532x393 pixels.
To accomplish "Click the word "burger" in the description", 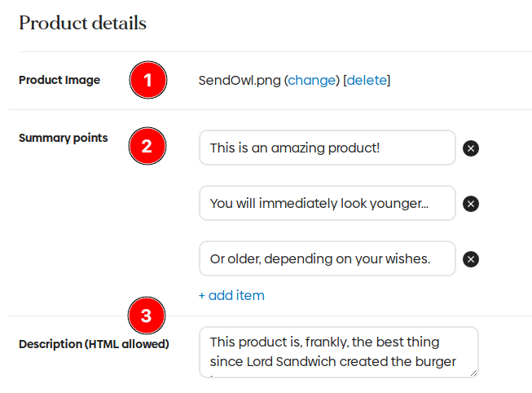I will tap(436, 362).
